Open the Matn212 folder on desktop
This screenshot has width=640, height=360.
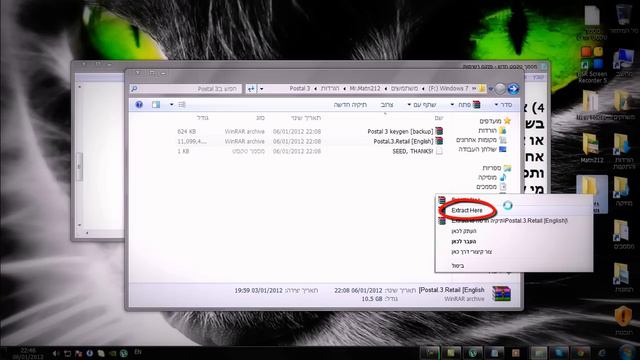[591, 148]
